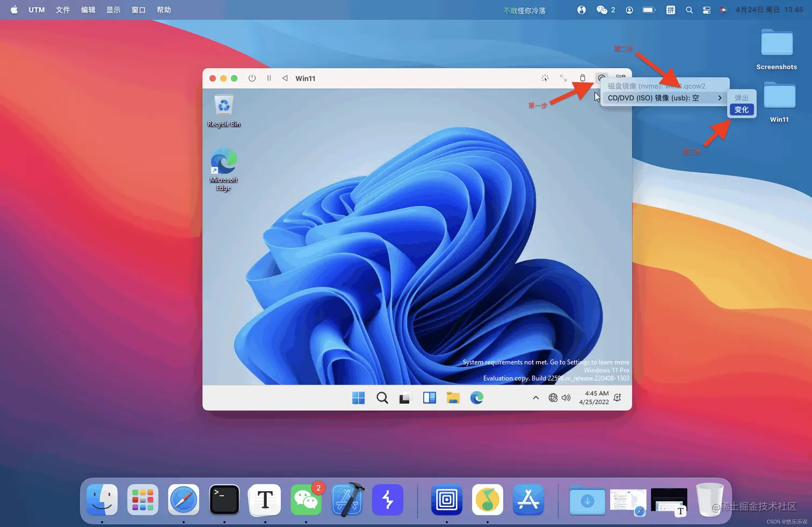Open the 编辑 menu

pos(88,10)
